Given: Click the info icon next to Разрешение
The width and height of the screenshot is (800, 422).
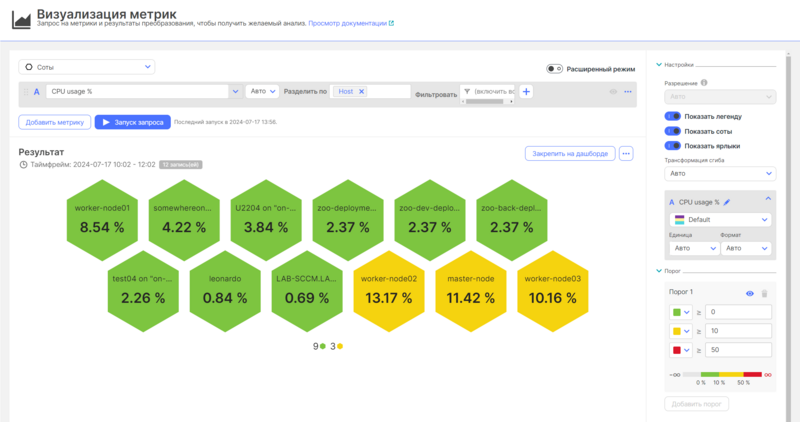Looking at the screenshot, I should tap(704, 83).
